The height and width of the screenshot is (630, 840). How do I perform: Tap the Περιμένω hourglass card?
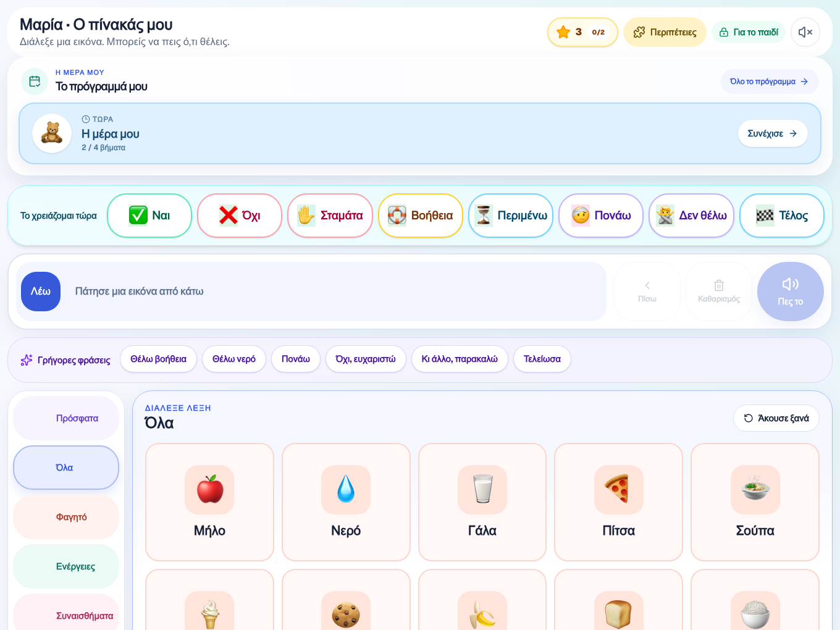[511, 216]
